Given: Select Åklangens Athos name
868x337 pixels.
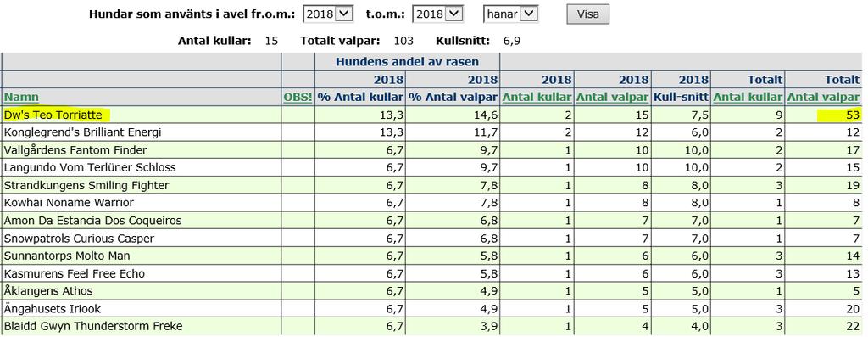Looking at the screenshot, I should click(x=48, y=291).
